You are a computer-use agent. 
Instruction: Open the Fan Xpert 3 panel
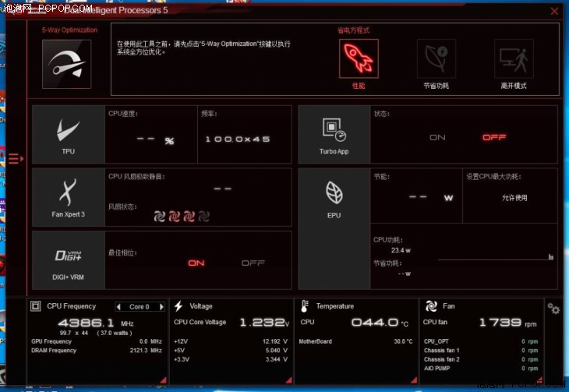click(x=69, y=197)
